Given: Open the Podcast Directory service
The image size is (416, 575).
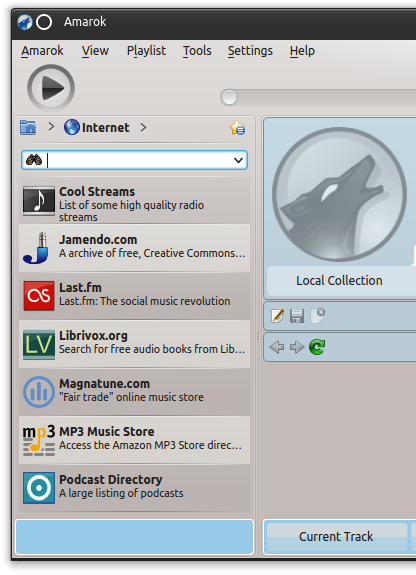Looking at the screenshot, I should pyautogui.click(x=135, y=488).
